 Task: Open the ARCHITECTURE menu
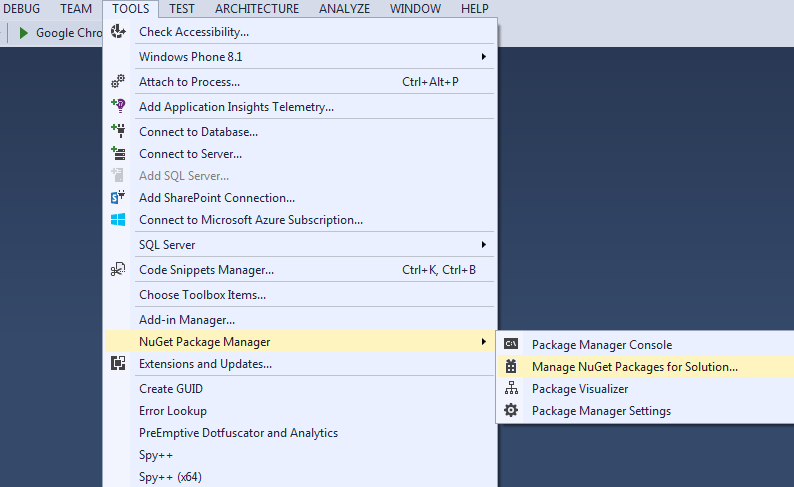[257, 9]
